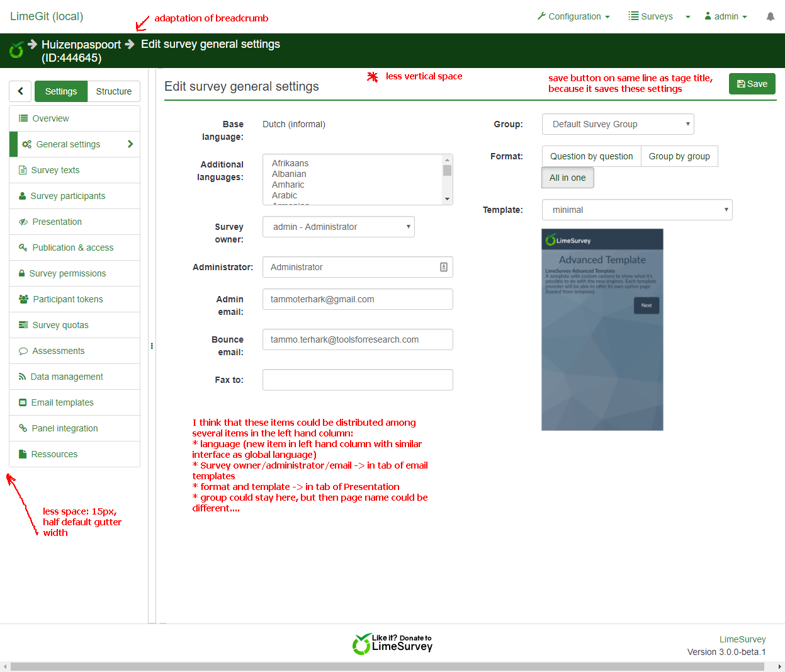The image size is (785, 672).
Task: Open Survey participants from the sidebar
Action: click(67, 196)
